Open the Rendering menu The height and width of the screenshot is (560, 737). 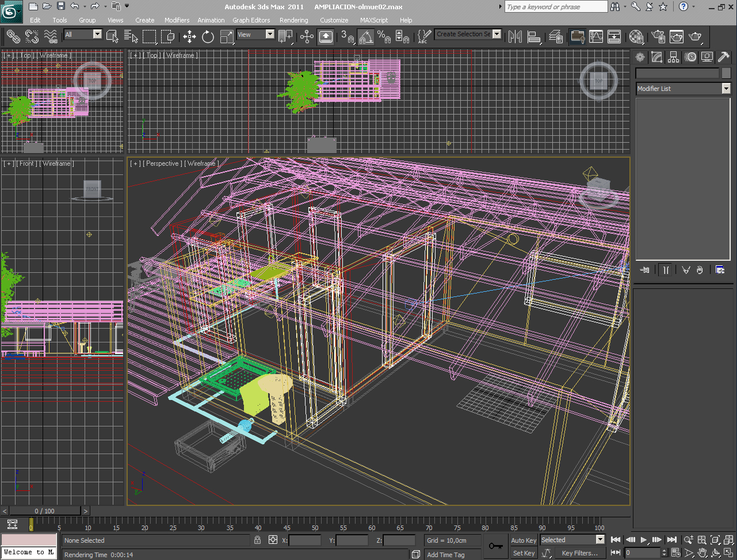pos(293,20)
